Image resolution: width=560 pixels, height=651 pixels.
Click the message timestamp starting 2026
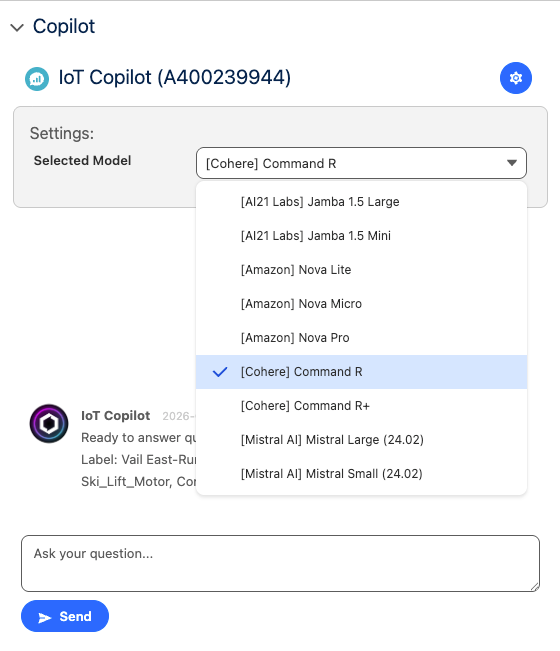pos(179,416)
